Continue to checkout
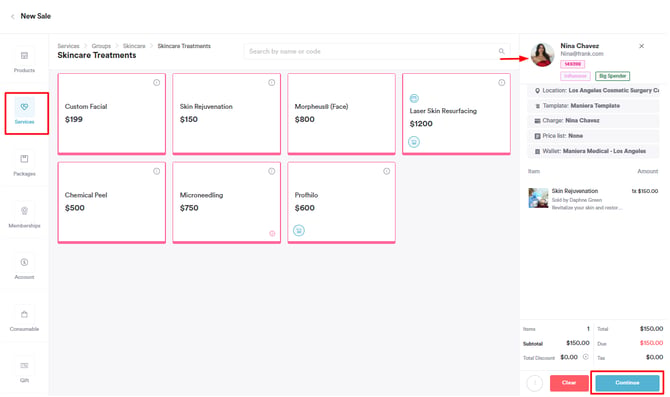Image resolution: width=670 pixels, height=397 pixels. tap(627, 383)
